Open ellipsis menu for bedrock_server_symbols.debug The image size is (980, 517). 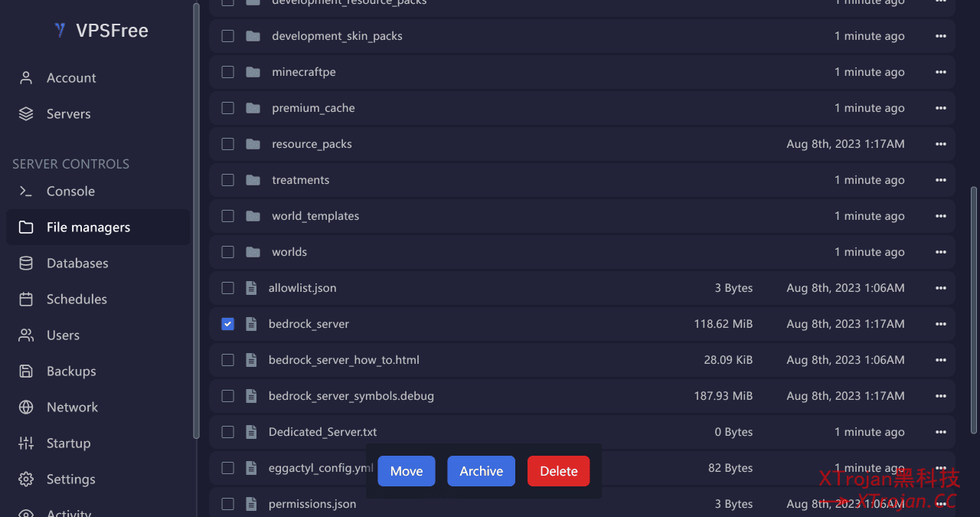click(940, 396)
